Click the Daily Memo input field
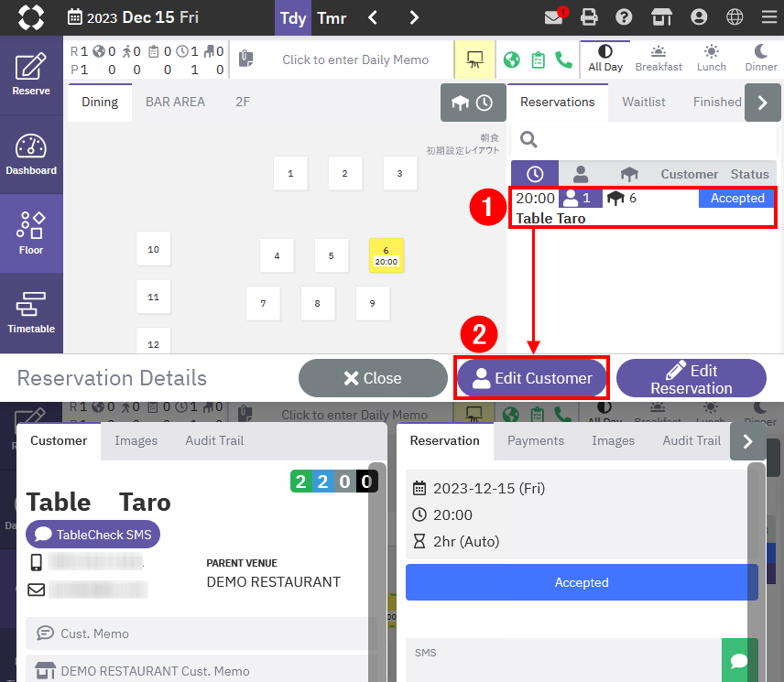Image resolution: width=784 pixels, height=682 pixels. click(355, 60)
